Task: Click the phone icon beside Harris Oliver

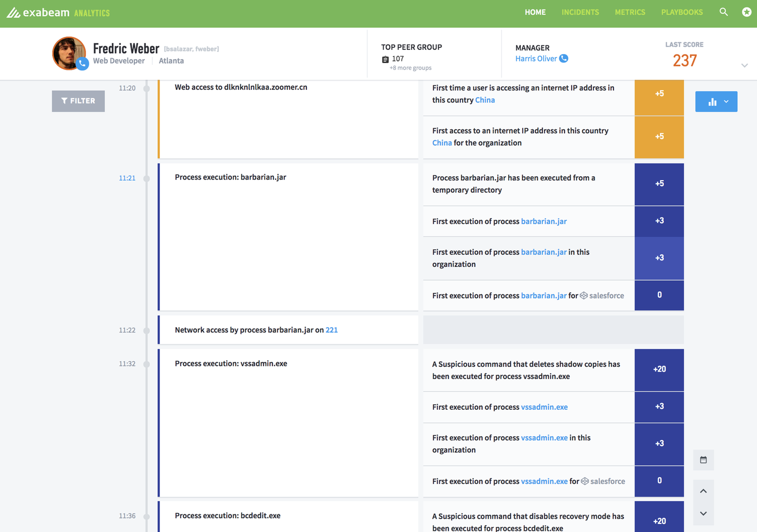Action: coord(564,59)
